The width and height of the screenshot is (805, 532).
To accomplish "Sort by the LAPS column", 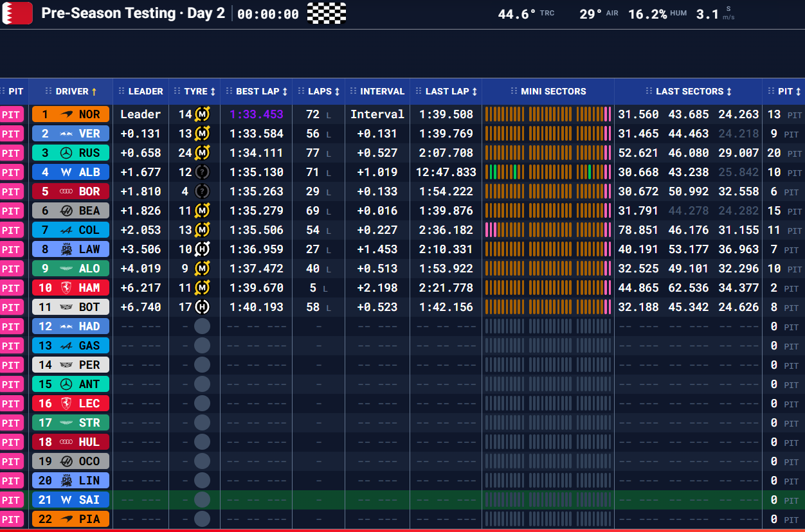I will point(320,91).
